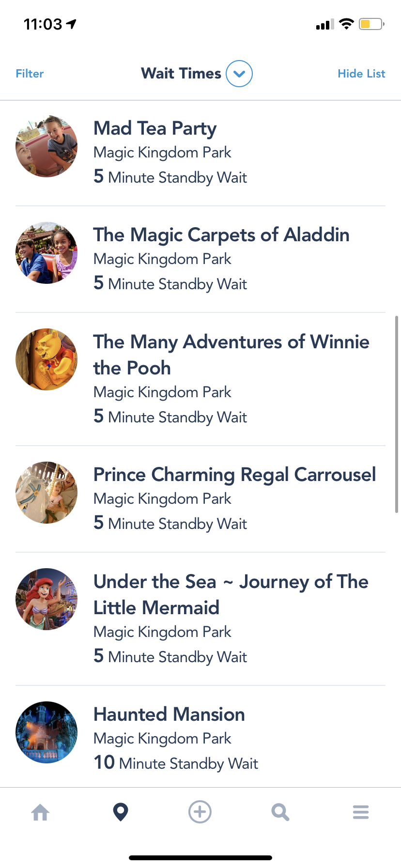Tap the Magic Carpets of Aladdin photo
Viewport: 401px width, 868px height.
46,253
